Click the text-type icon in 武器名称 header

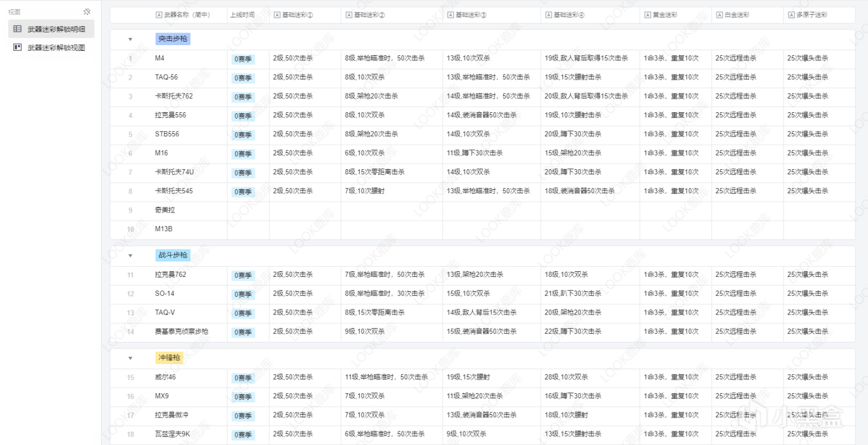point(159,15)
